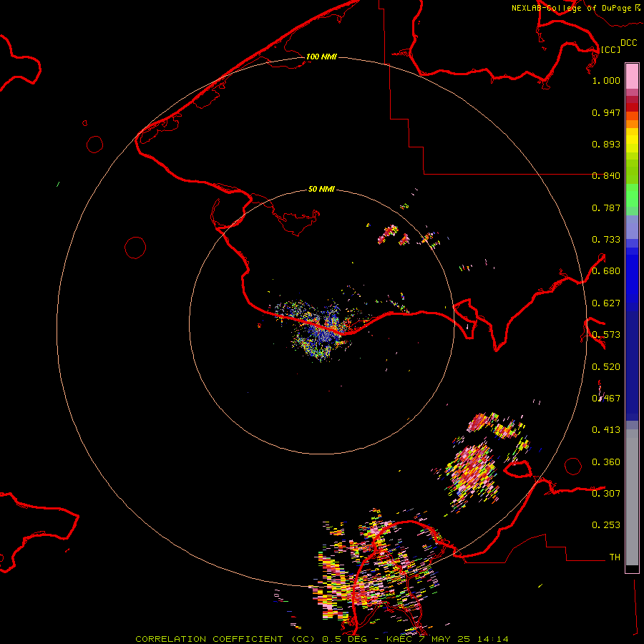Image resolution: width=644 pixels, height=644 pixels.
Task: Click the 0.947 color scale label
Action: (x=606, y=112)
